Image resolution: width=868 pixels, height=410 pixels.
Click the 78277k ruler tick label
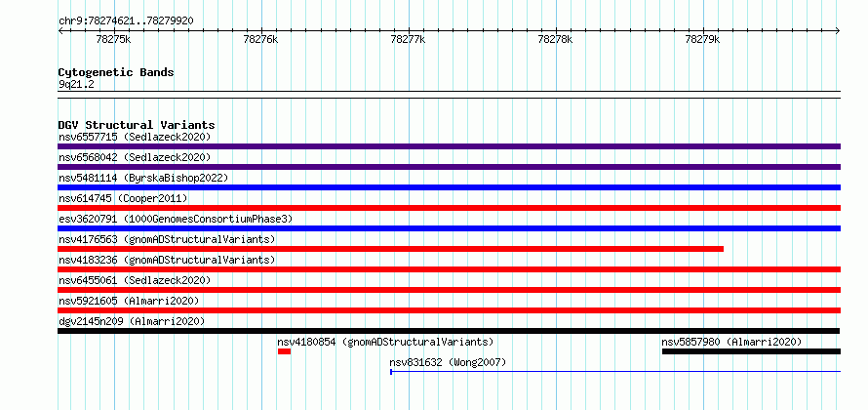coord(408,39)
